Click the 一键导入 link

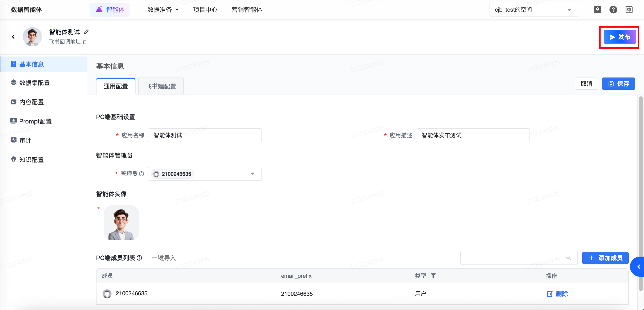164,258
